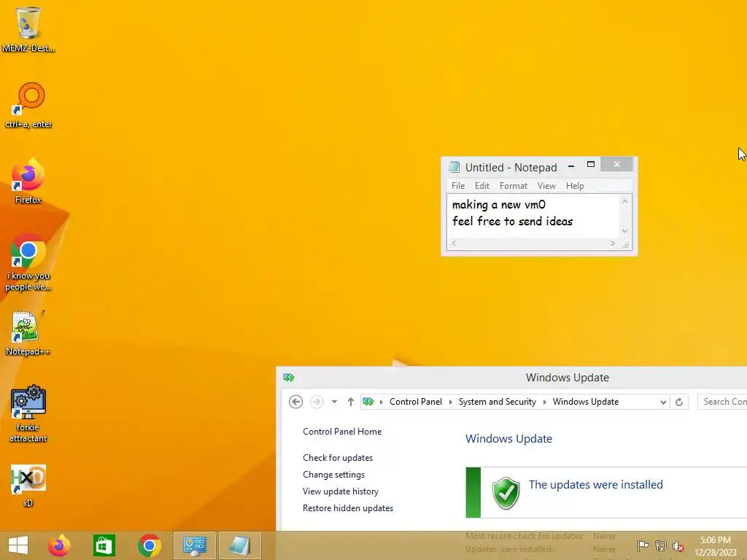Open View update history link
The image size is (747, 560).
pos(341,491)
